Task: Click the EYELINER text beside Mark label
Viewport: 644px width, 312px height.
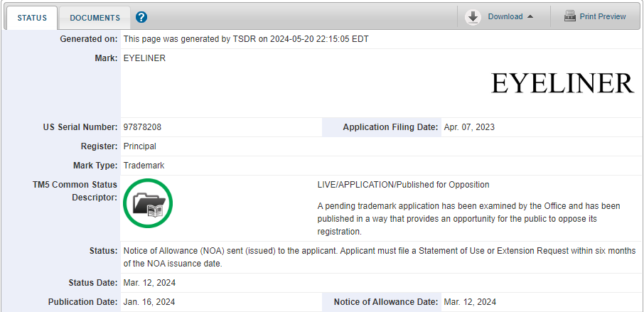Action: pos(144,58)
